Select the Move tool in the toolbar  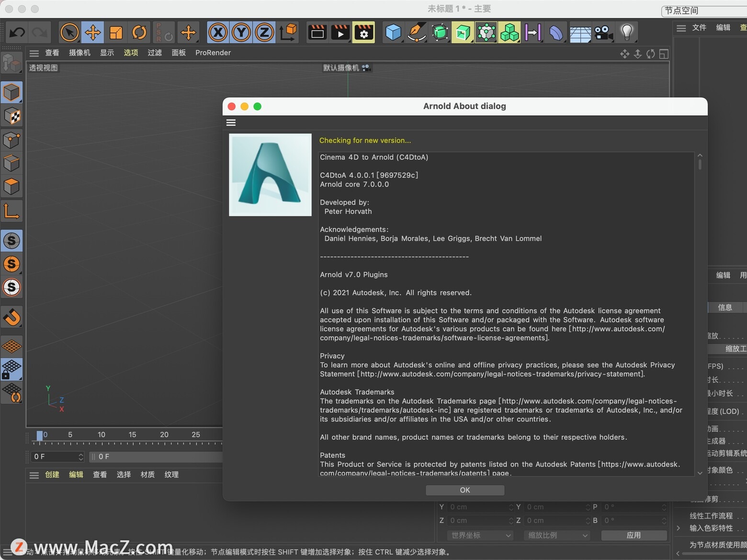[x=92, y=32]
